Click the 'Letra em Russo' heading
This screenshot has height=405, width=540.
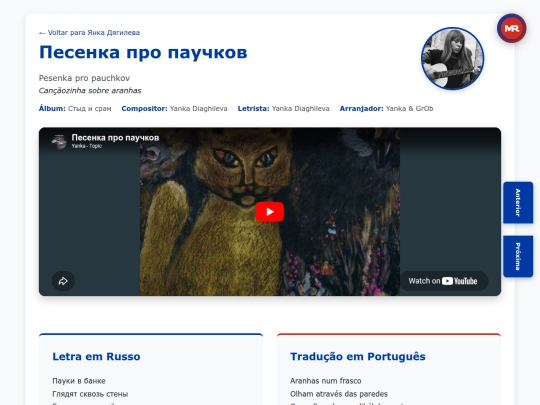tap(96, 356)
